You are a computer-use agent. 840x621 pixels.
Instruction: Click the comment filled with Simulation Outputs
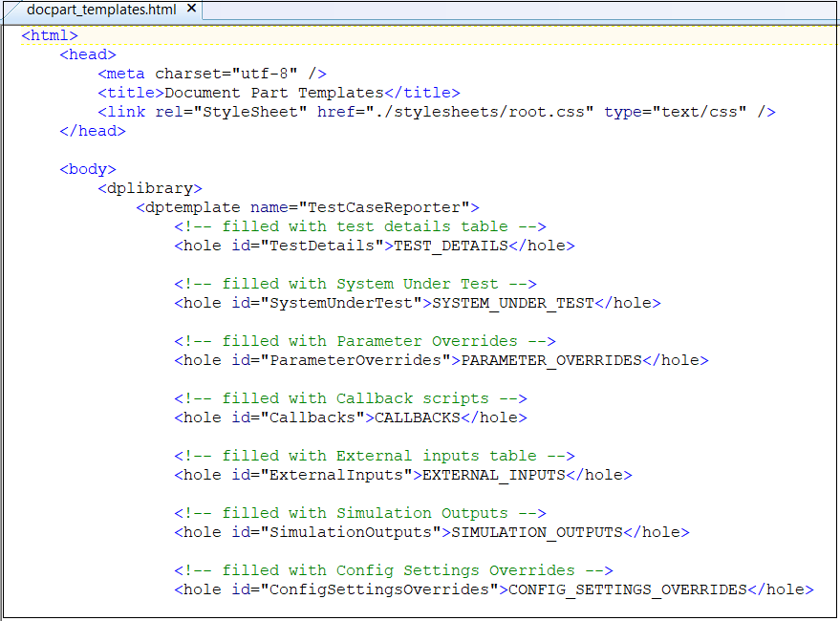(360, 513)
